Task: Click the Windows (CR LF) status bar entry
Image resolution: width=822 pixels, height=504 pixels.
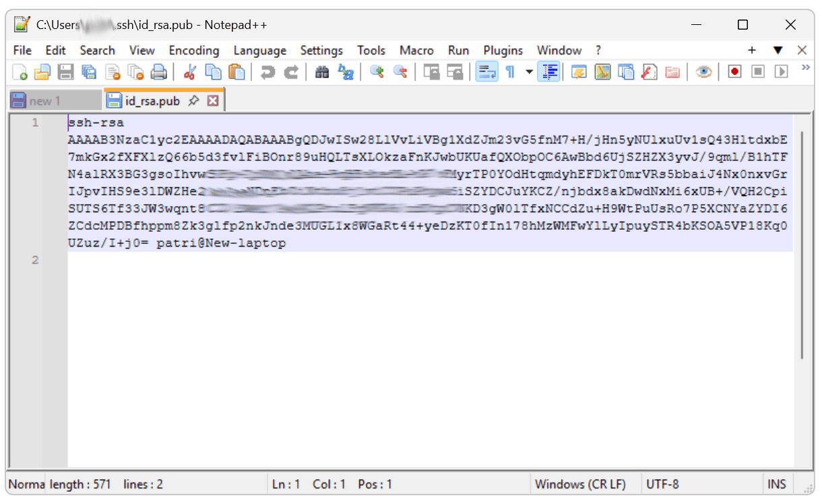Action: coord(580,484)
